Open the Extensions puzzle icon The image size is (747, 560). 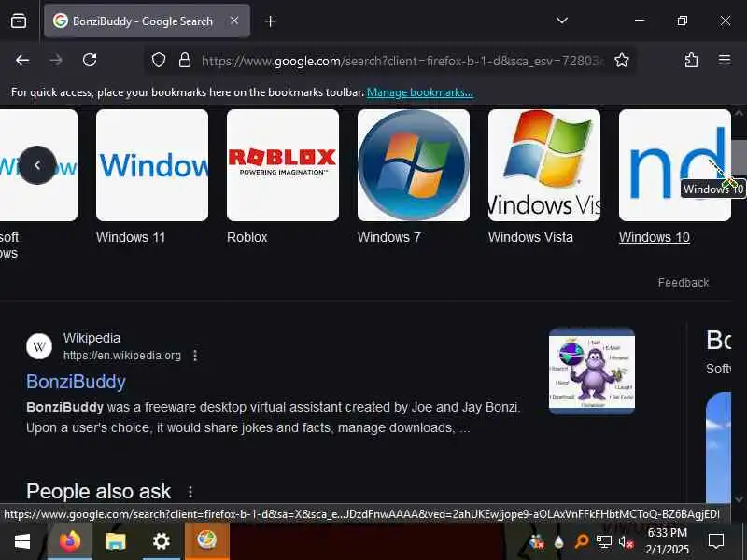click(691, 60)
